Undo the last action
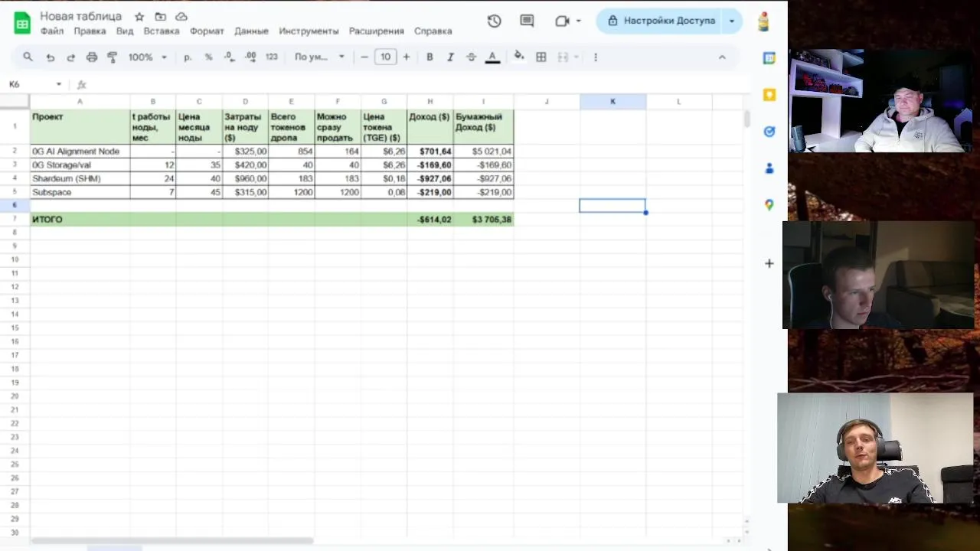Viewport: 980px width, 551px height. pos(50,57)
